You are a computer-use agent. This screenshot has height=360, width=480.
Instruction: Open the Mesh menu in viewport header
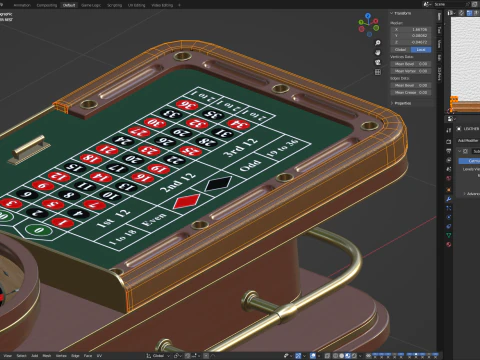(47, 356)
